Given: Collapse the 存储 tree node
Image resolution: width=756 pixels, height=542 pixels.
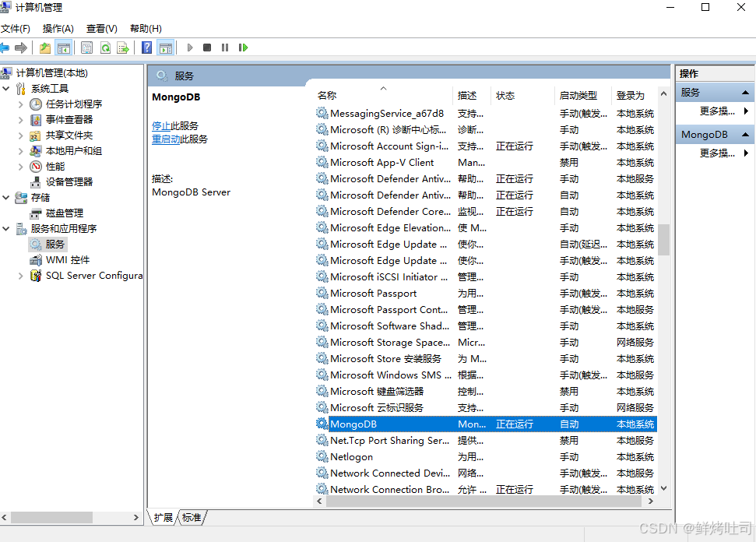Looking at the screenshot, I should 6,198.
